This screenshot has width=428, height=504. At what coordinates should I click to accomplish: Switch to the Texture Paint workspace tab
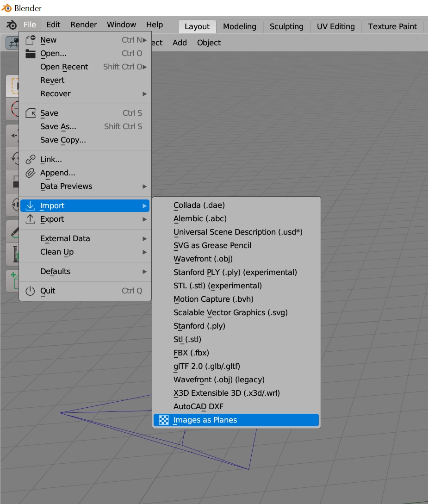pos(392,26)
